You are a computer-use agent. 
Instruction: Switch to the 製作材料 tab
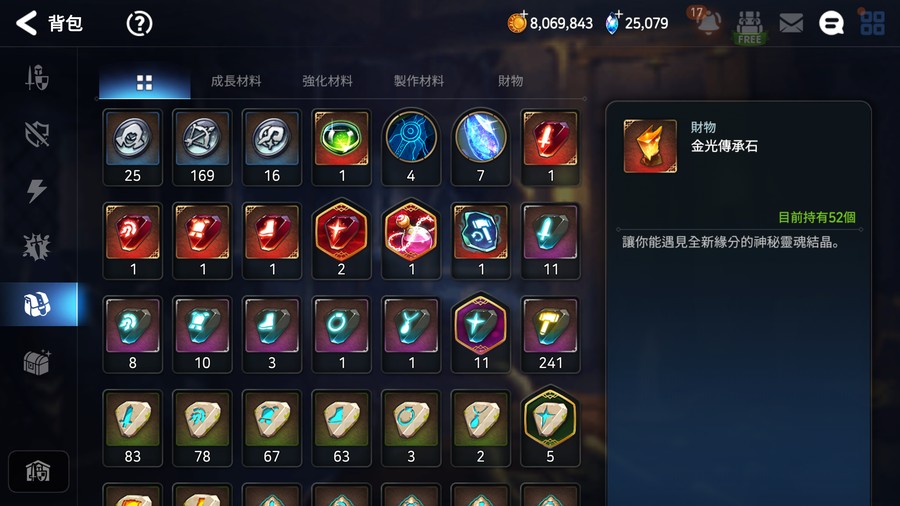(x=418, y=81)
